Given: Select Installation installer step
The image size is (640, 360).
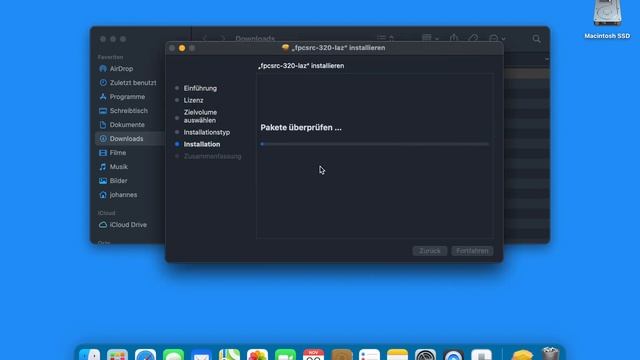Looking at the screenshot, I should click(202, 144).
